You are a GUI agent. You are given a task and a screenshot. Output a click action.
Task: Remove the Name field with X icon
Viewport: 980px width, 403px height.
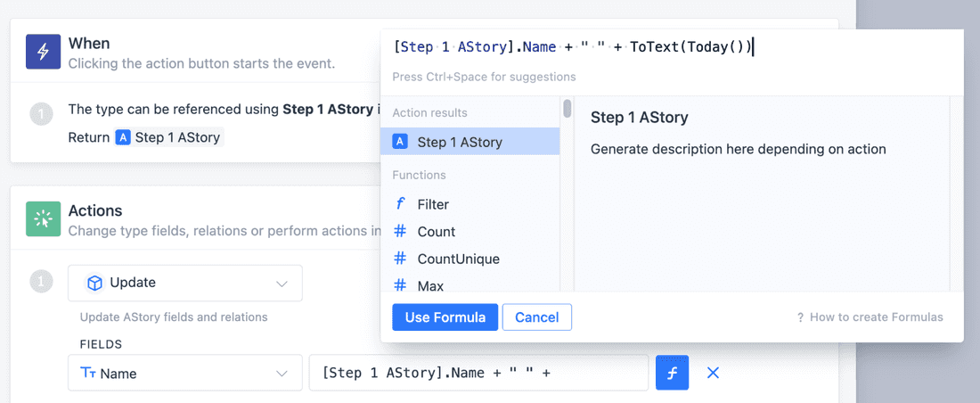coord(713,374)
